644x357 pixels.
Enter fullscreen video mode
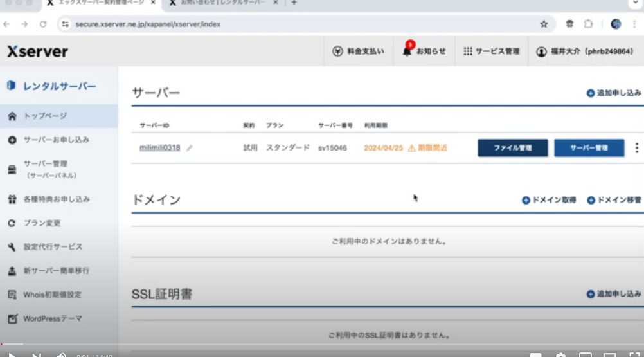pos(634,354)
